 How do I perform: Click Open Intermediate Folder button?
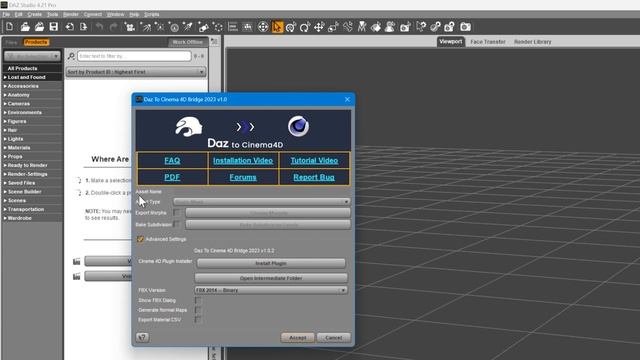click(271, 278)
